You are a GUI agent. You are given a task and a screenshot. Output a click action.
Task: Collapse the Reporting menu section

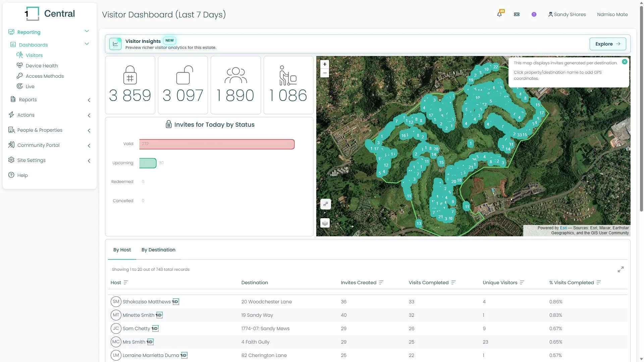point(87,31)
